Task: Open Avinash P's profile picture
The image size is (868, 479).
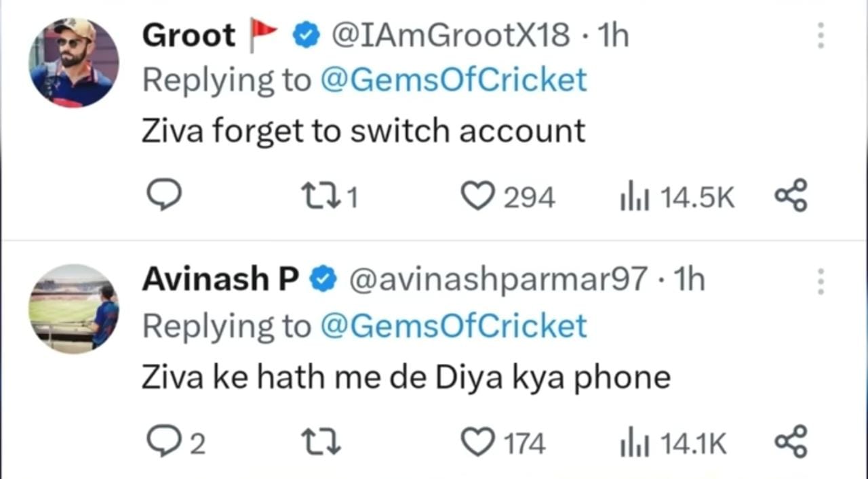Action: [74, 308]
